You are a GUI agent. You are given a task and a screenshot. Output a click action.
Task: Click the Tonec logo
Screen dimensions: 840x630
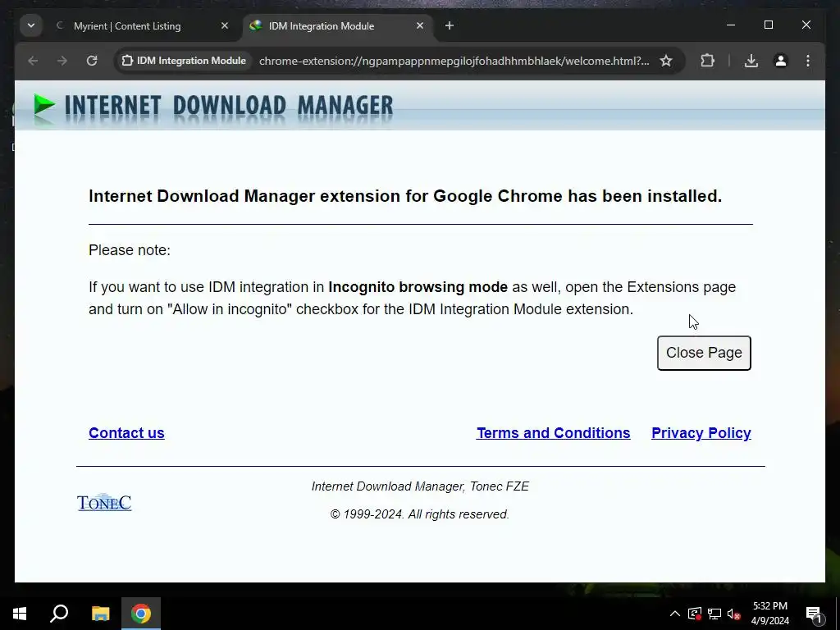pyautogui.click(x=104, y=503)
